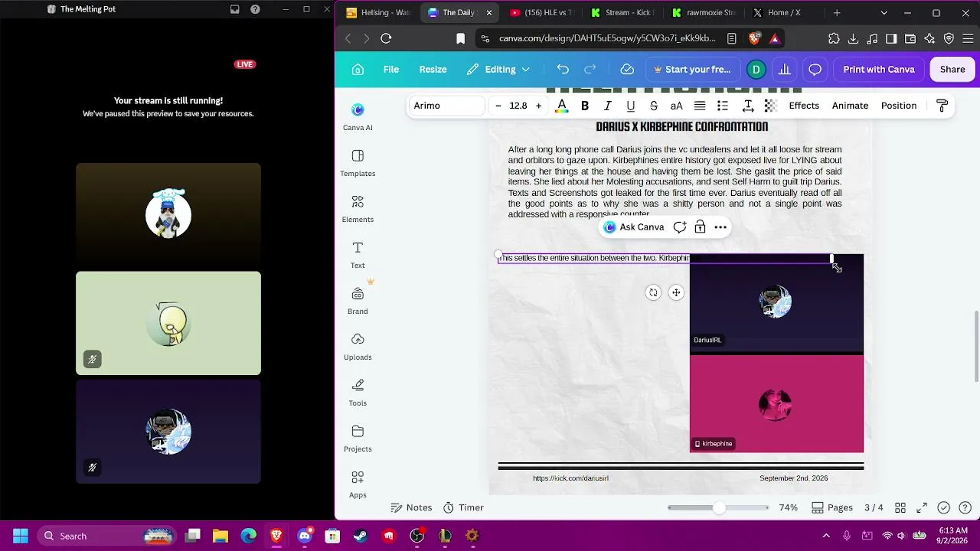Screen dimensions: 980x551
Task: Adjust the zoom slider handle
Action: pyautogui.click(x=718, y=507)
